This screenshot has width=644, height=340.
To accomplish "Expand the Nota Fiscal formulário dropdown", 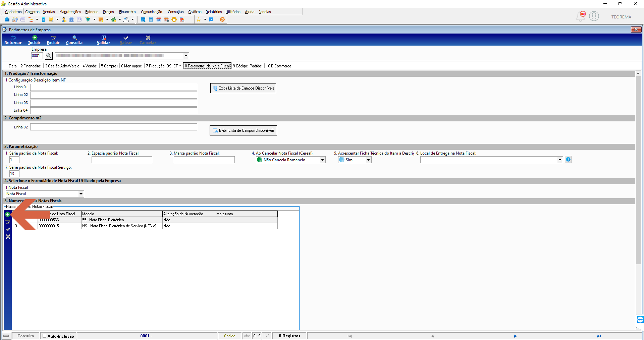I will point(81,194).
